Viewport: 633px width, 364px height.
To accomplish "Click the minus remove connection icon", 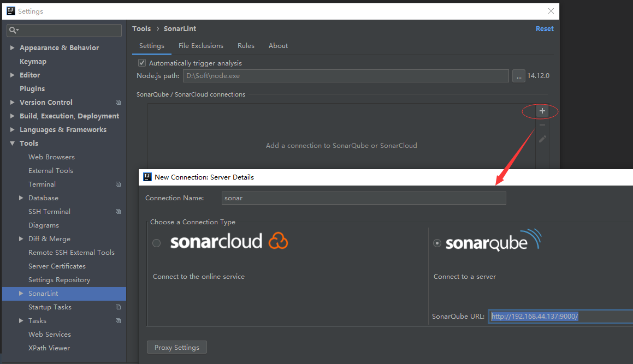I will [x=542, y=125].
